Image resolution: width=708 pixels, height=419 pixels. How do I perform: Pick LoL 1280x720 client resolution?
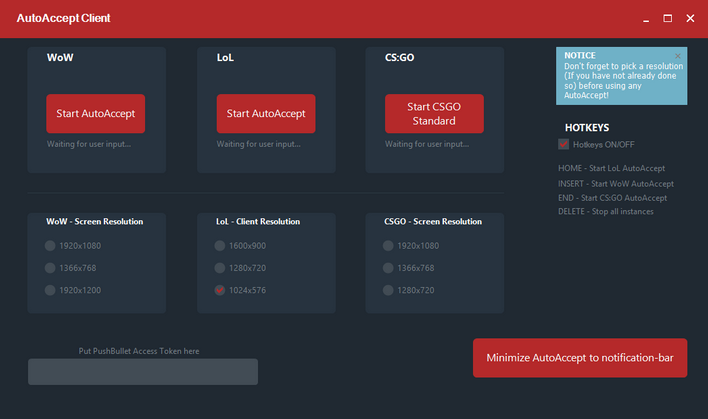click(x=220, y=268)
